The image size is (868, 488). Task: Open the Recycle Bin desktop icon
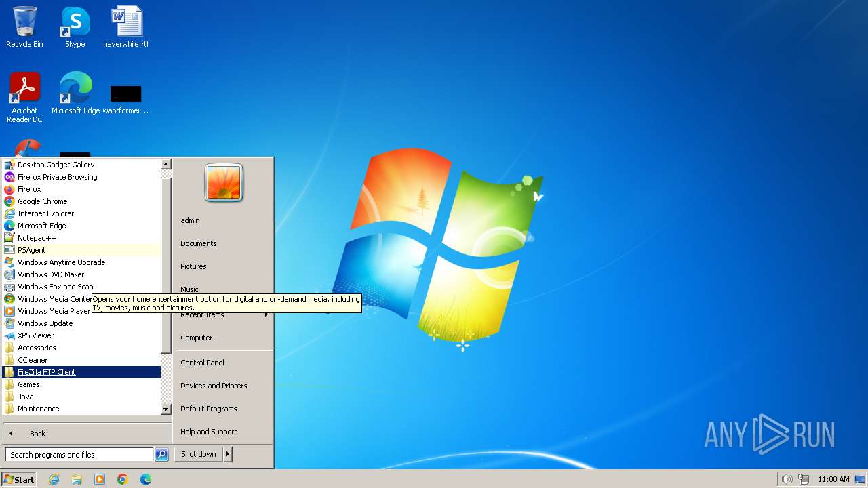[24, 27]
